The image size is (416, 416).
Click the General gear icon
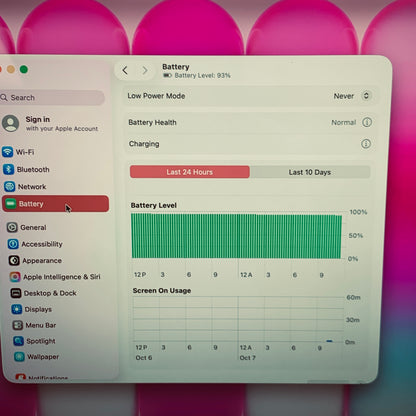tap(12, 227)
